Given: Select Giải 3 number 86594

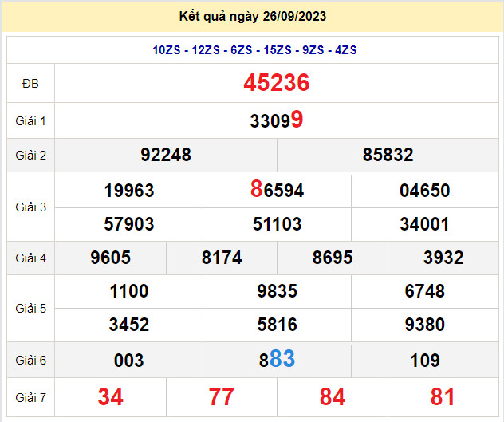Looking at the screenshot, I should 277,189.
